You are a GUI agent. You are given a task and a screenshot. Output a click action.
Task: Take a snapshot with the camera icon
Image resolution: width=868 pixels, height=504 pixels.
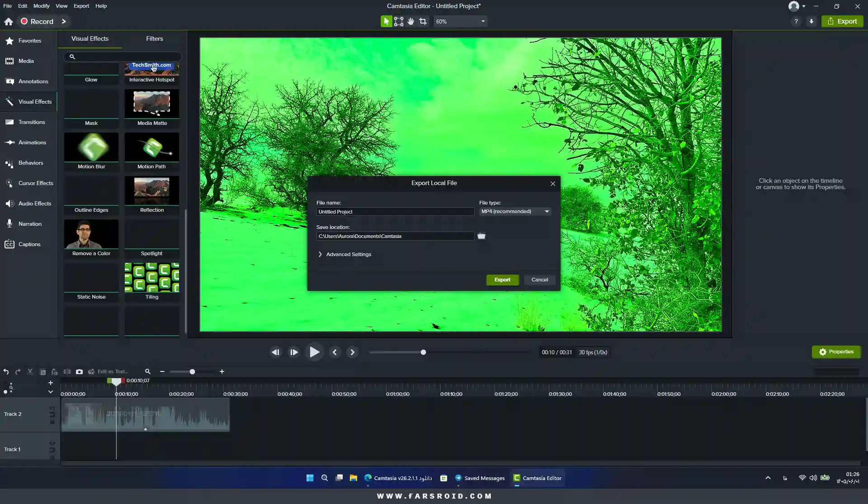79,371
